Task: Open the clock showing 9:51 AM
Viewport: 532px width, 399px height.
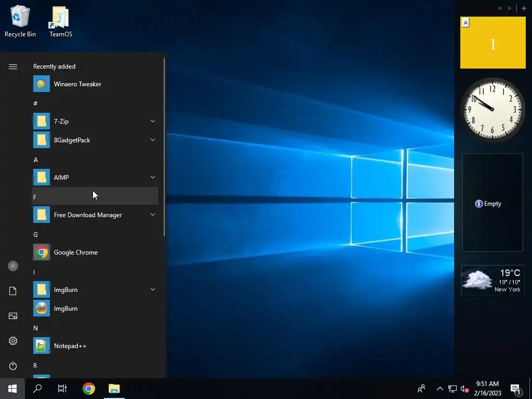Action: tap(487, 389)
